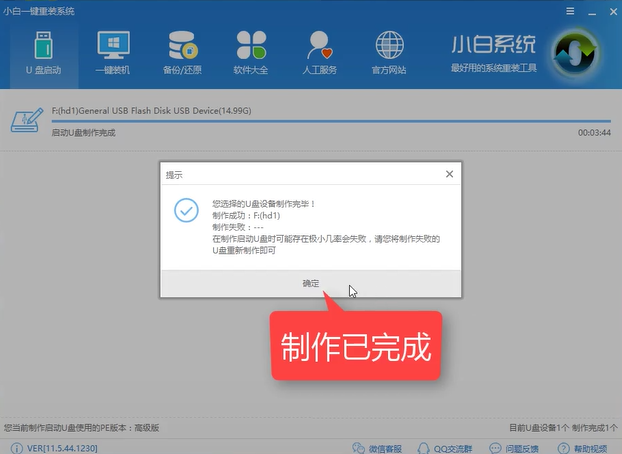The width and height of the screenshot is (622, 454).
Task: Click 制作成功：F:(hd1) line in dialog
Action: (x=246, y=215)
